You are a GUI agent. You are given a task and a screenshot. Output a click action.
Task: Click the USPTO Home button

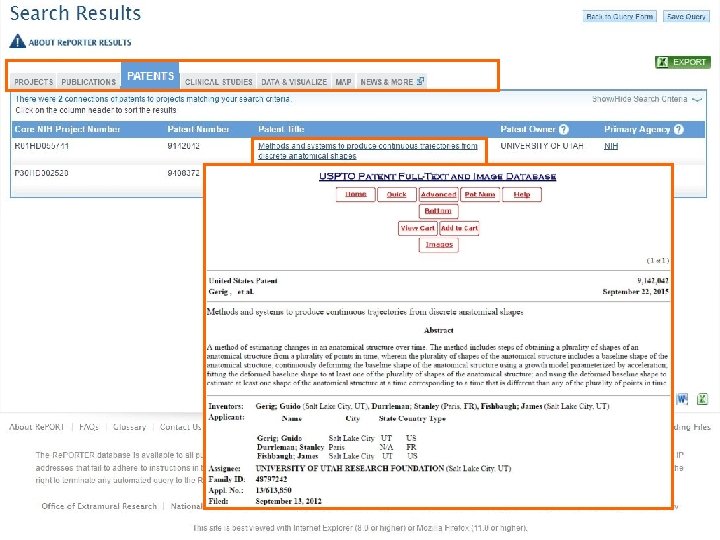coord(355,194)
